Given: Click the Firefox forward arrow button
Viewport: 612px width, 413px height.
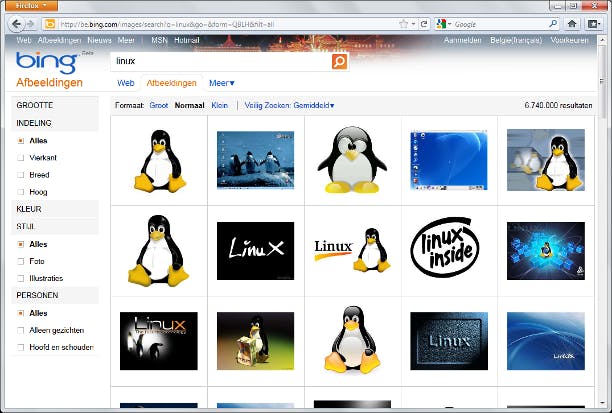Looking at the screenshot, I should [30, 24].
